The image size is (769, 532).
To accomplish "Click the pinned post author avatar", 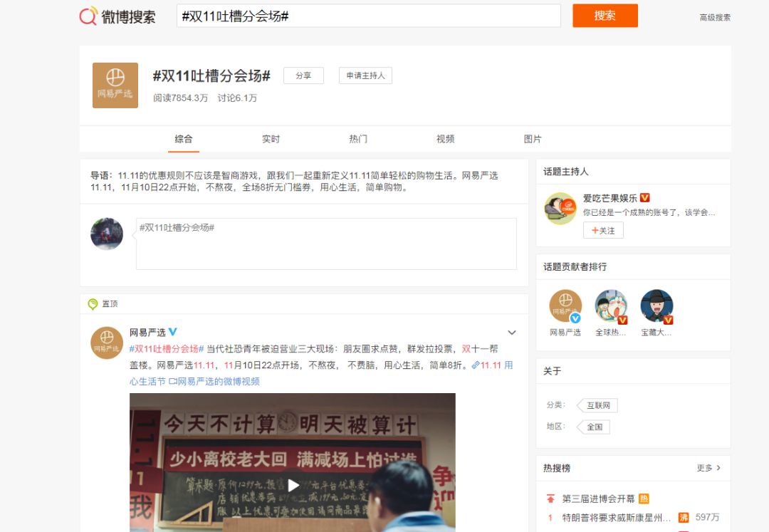I will tap(107, 343).
